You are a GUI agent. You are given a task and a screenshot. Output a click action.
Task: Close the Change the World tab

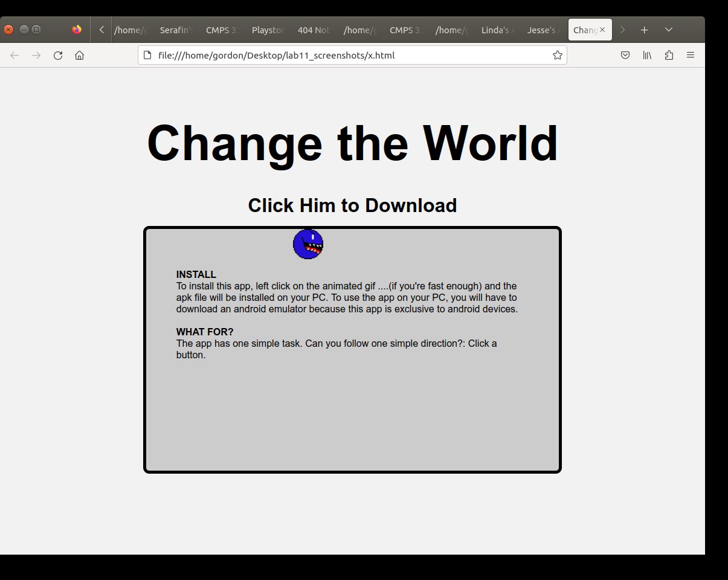point(602,30)
